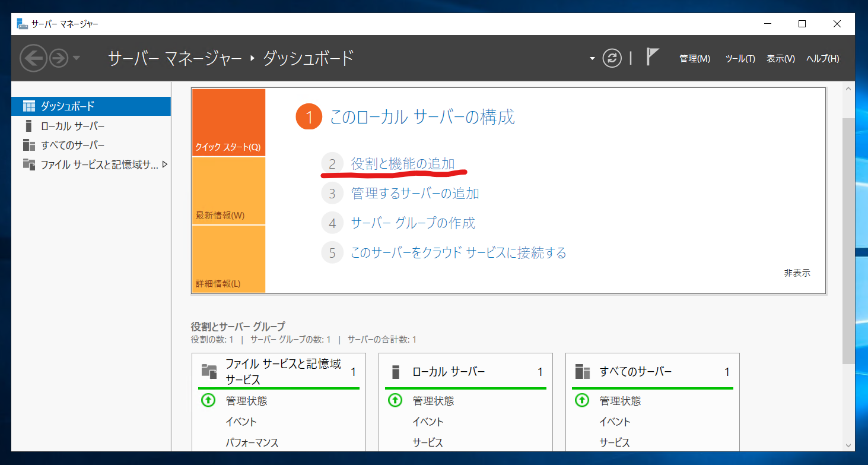Click このローカル サーバーの構成 link
The width and height of the screenshot is (868, 465).
(x=422, y=117)
